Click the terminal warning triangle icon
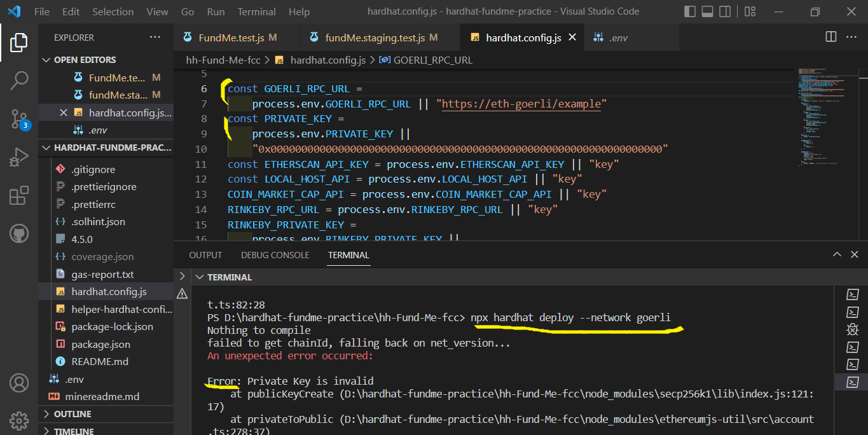 coord(182,294)
